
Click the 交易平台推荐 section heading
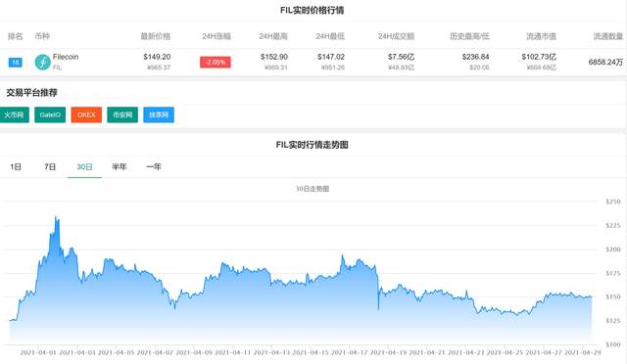(32, 93)
